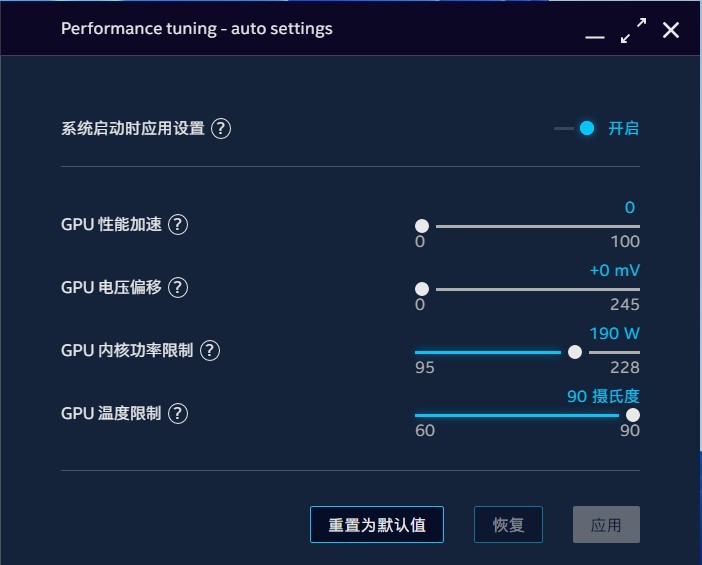Click GPU 电压偏移 slider handle
Viewport: 702px width, 565px height.
(x=422, y=289)
